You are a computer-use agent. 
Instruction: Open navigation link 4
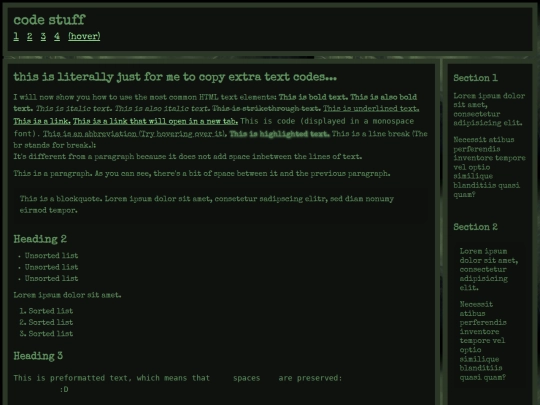(x=57, y=37)
